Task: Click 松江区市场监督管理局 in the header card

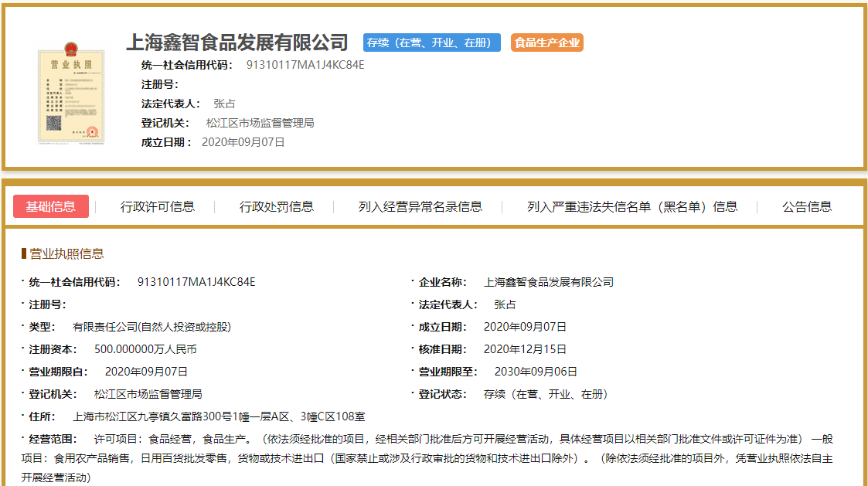Action: tap(260, 123)
